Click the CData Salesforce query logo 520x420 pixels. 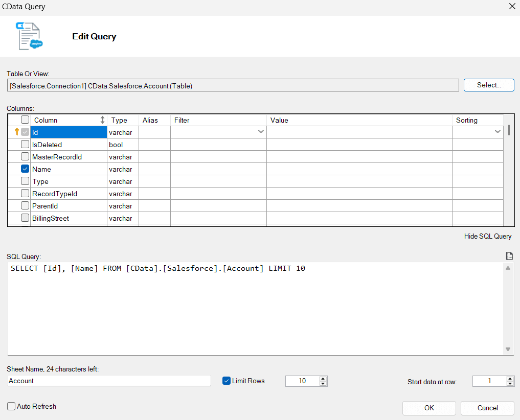(30, 36)
